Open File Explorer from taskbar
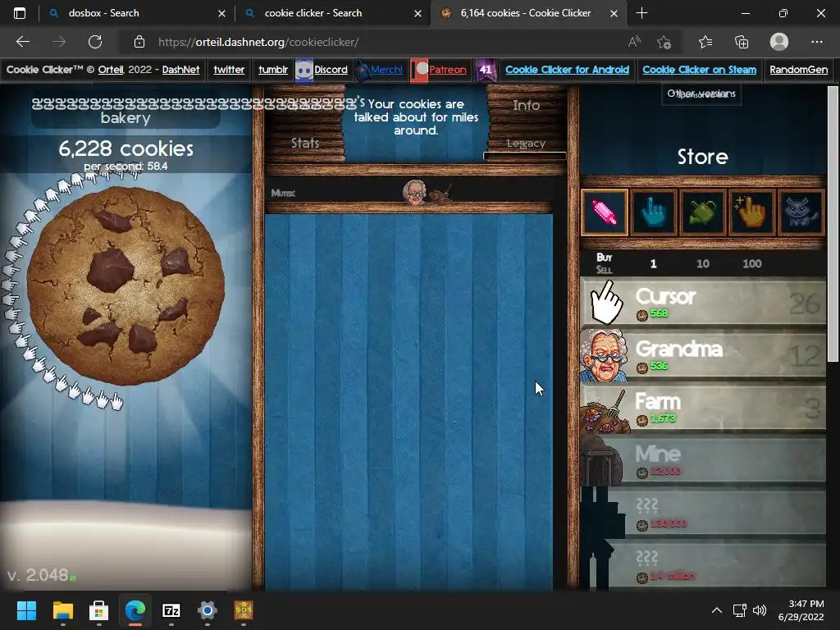 [62, 610]
